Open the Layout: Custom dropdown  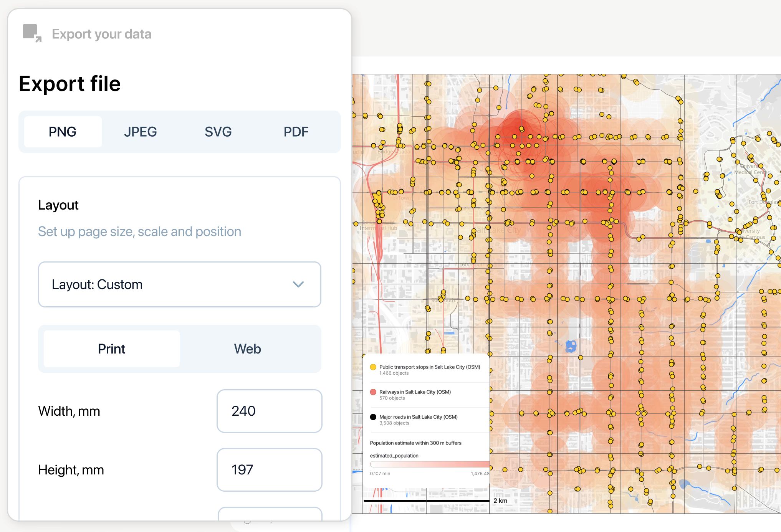click(x=179, y=284)
